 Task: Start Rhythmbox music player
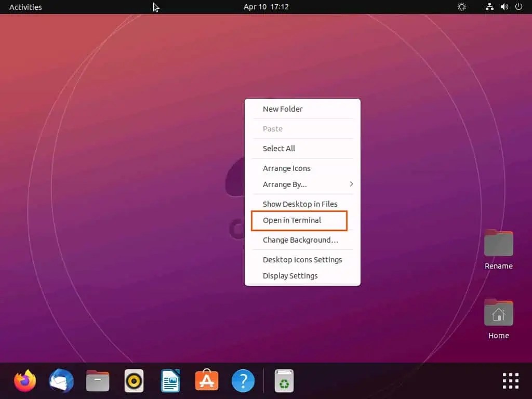pyautogui.click(x=134, y=380)
